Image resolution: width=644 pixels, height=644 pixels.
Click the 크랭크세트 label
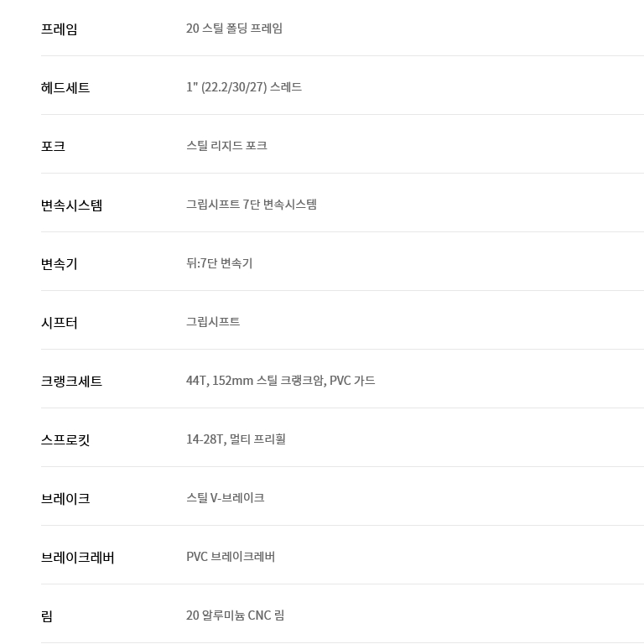pyautogui.click(x=71, y=382)
